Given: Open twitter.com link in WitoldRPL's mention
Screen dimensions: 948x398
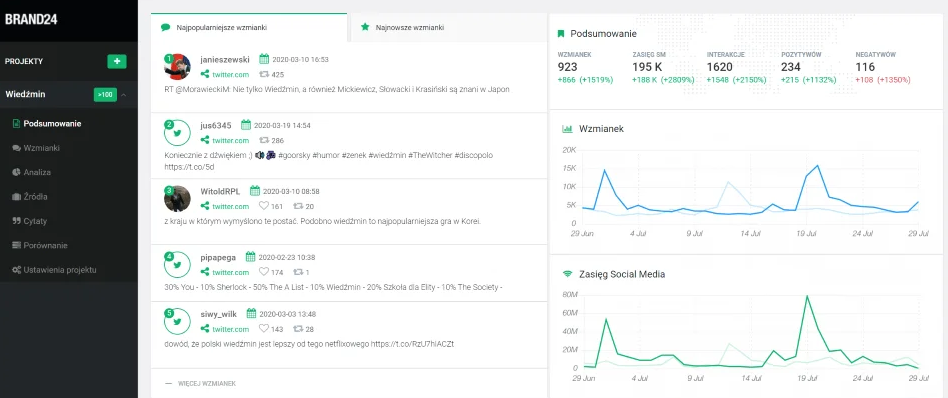Looking at the screenshot, I should click(x=230, y=206).
